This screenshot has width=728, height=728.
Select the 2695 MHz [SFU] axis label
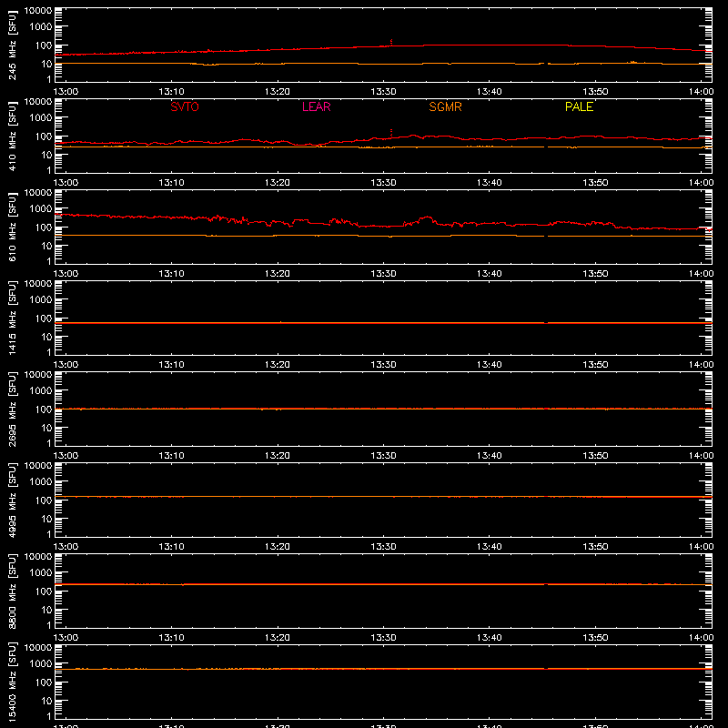pyautogui.click(x=12, y=409)
